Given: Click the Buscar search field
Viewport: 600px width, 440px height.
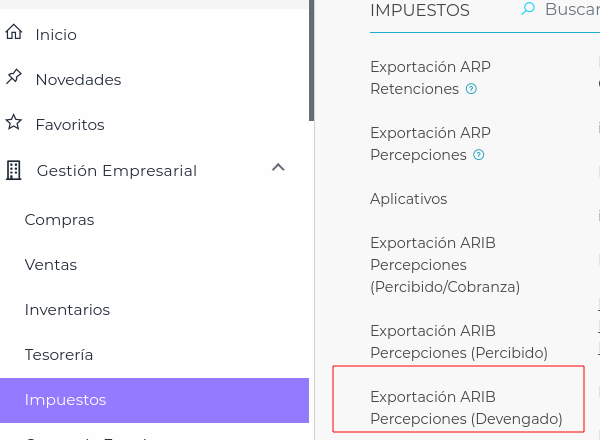Looking at the screenshot, I should (x=570, y=10).
